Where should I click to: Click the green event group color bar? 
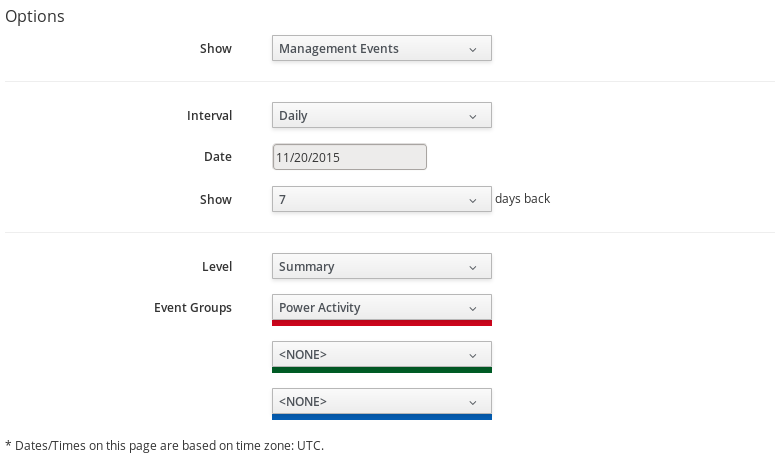pyautogui.click(x=381, y=370)
